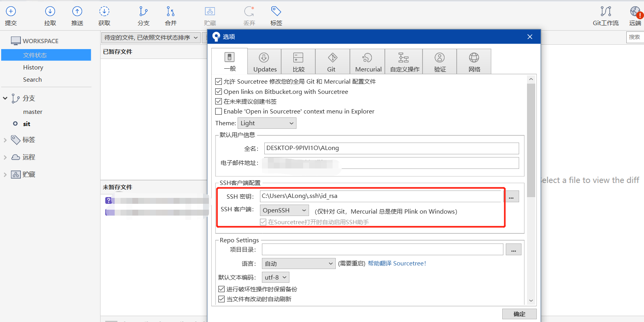Browse for SSH 密钥 file button
The image size is (644, 322).
[511, 196]
